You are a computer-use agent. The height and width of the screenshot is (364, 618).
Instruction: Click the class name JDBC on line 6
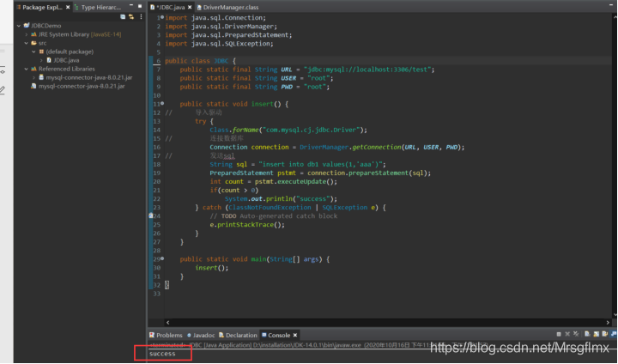[x=221, y=61]
